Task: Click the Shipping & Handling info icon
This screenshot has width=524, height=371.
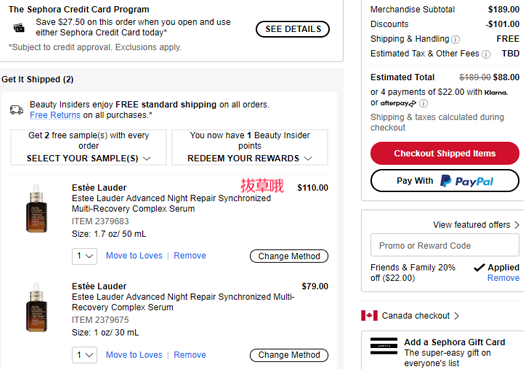Action: (x=455, y=40)
